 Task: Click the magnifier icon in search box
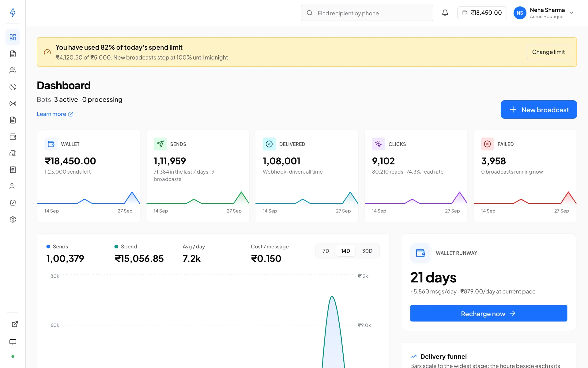coord(310,13)
